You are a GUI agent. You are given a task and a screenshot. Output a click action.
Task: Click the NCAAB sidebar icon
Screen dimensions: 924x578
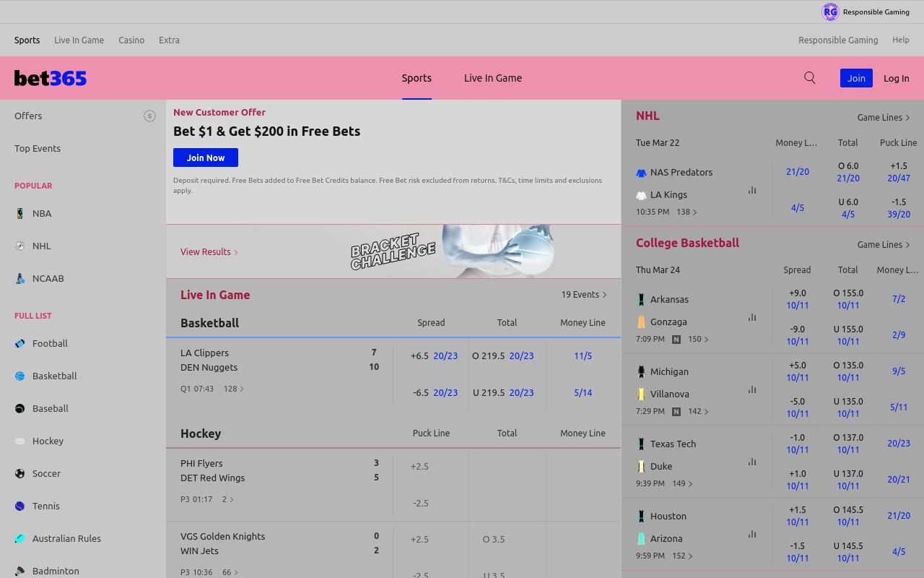tap(20, 278)
